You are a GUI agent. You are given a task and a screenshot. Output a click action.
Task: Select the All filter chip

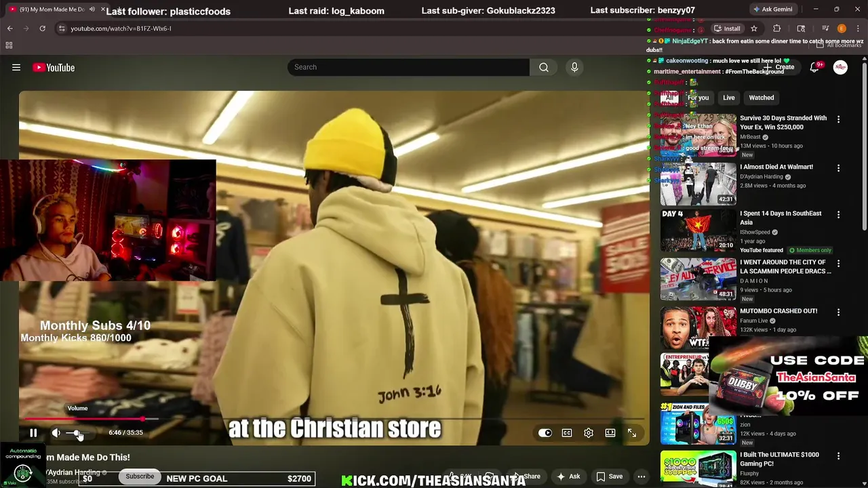click(669, 98)
